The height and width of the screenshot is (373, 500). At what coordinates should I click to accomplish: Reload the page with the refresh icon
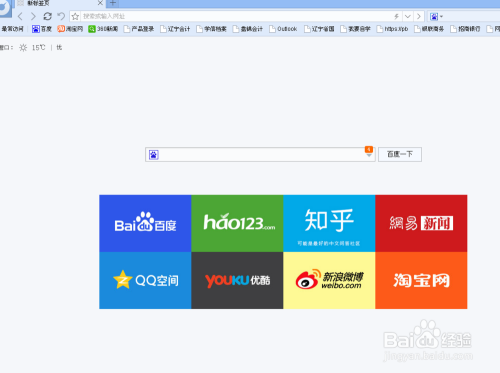pyautogui.click(x=47, y=16)
